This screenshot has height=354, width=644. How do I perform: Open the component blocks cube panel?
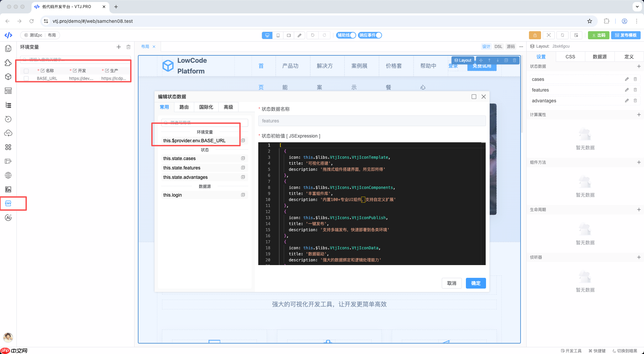point(8,77)
